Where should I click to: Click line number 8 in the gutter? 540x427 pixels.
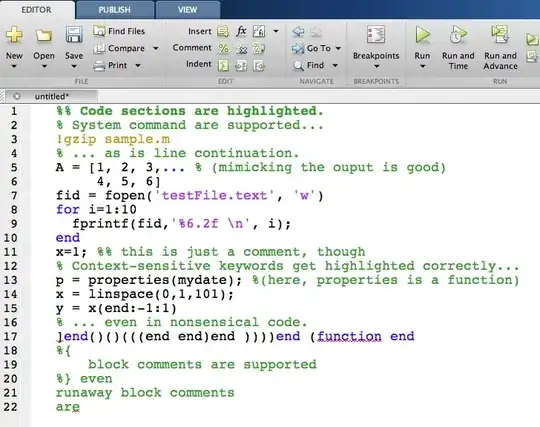click(14, 210)
